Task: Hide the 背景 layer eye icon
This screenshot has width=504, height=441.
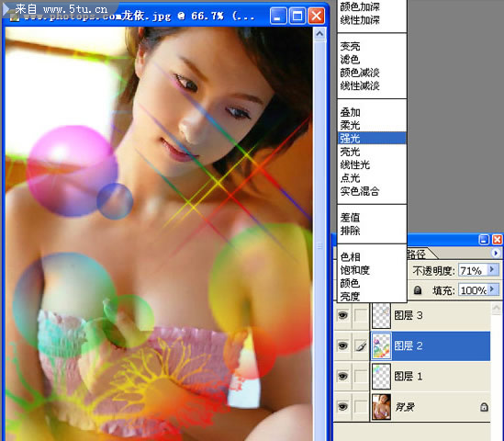Action: pos(342,407)
